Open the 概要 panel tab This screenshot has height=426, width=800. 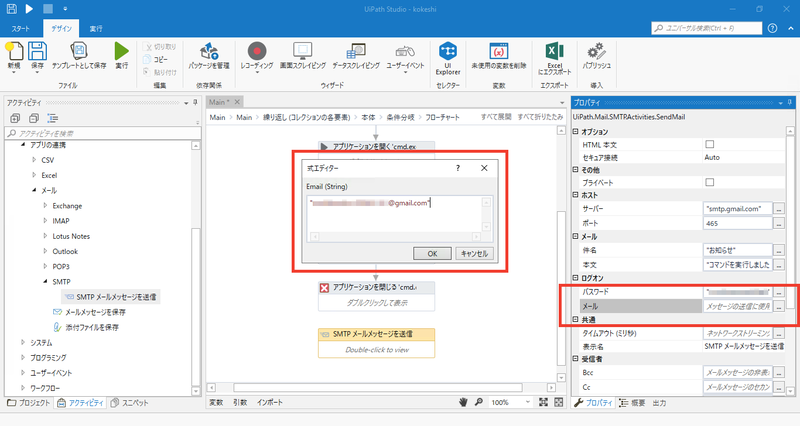tap(632, 403)
